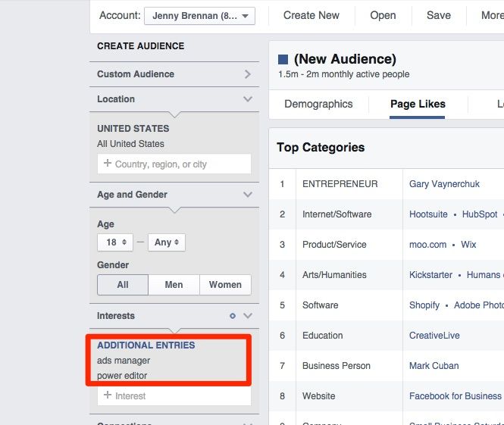
Task: Open the Account dropdown for Jenny Brennan
Action: click(199, 16)
